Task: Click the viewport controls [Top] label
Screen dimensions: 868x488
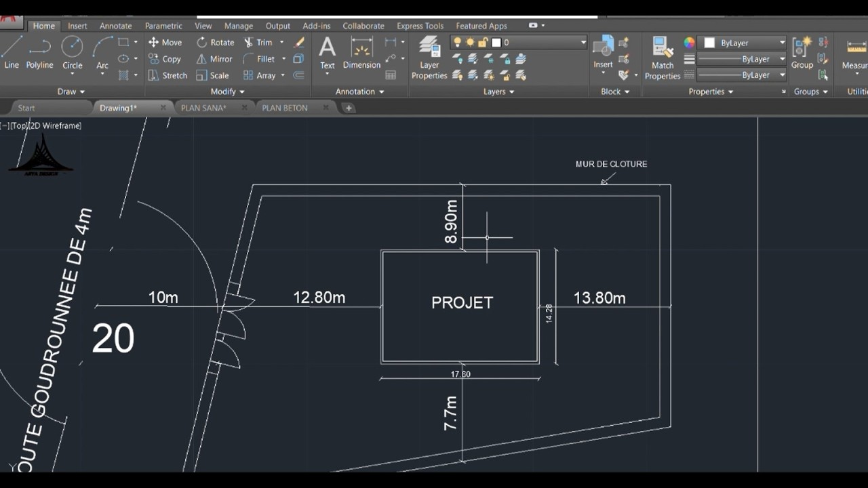Action: pyautogui.click(x=18, y=125)
